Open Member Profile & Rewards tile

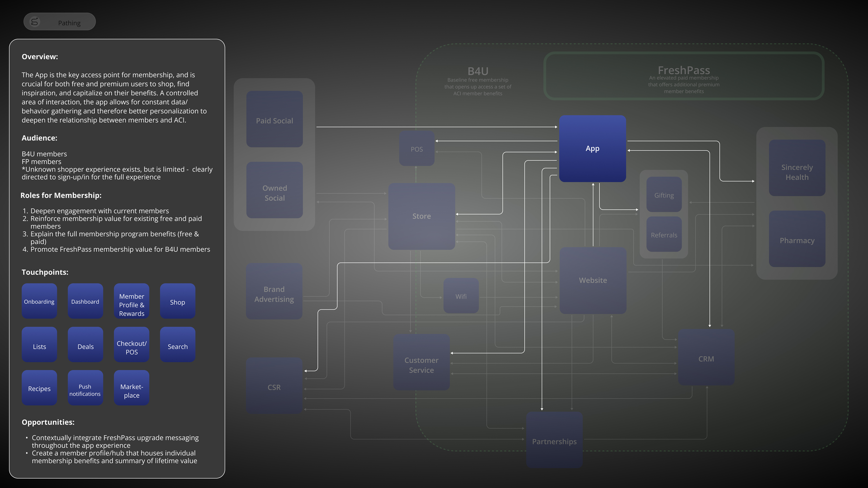tap(131, 301)
